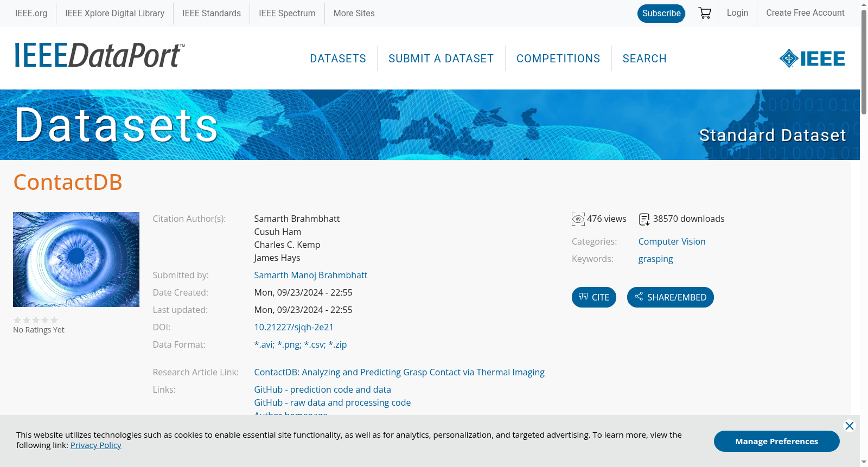The image size is (868, 467).
Task: Click the ContactDB dataset title
Action: coord(68,182)
